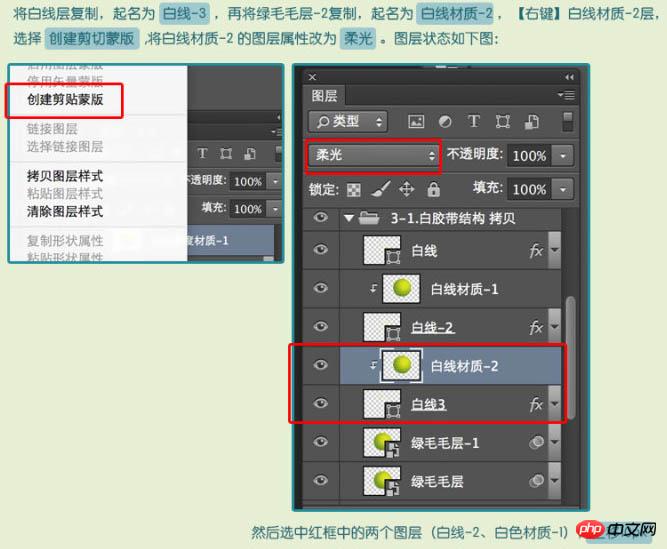Choose 清除图层样式 in the context menu
The height and width of the screenshot is (549, 667).
65,211
